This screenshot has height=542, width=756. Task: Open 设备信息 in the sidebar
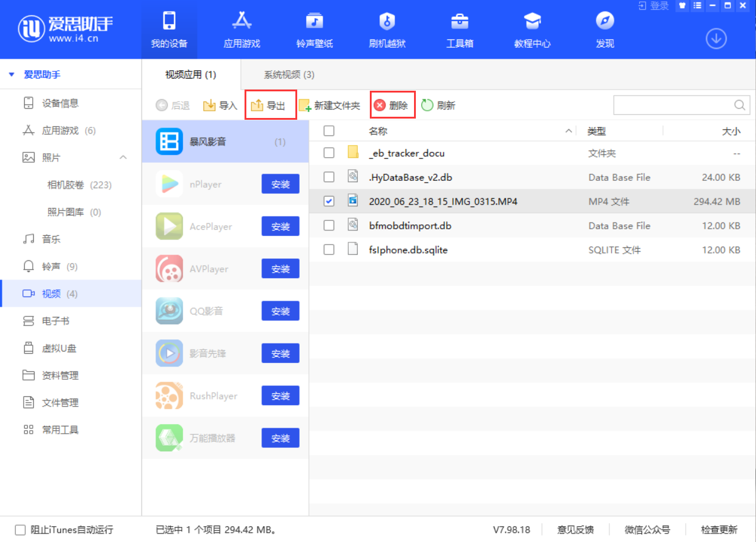coord(71,103)
